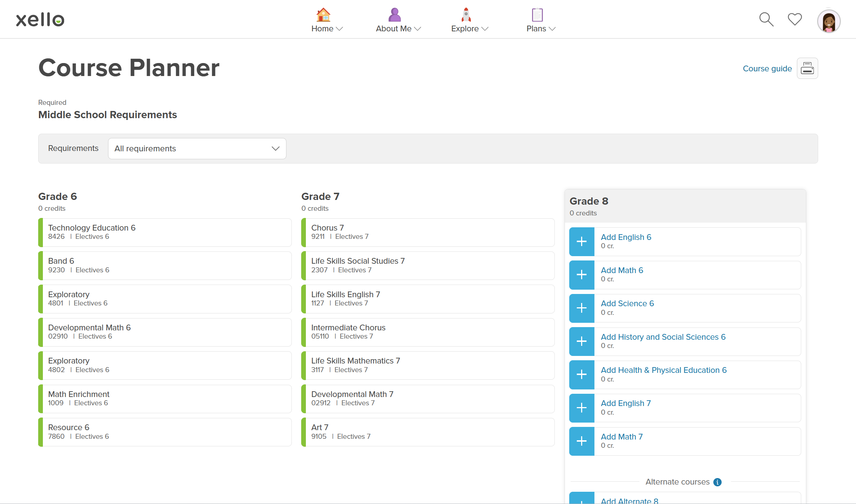This screenshot has width=856, height=504.
Task: Click Add History and Social Sciences 6
Action: tap(663, 337)
